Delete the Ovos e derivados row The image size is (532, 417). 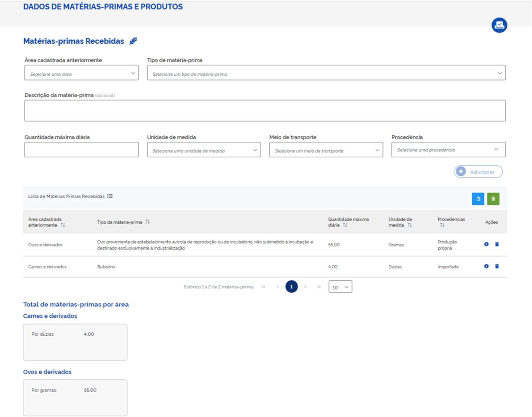(497, 244)
